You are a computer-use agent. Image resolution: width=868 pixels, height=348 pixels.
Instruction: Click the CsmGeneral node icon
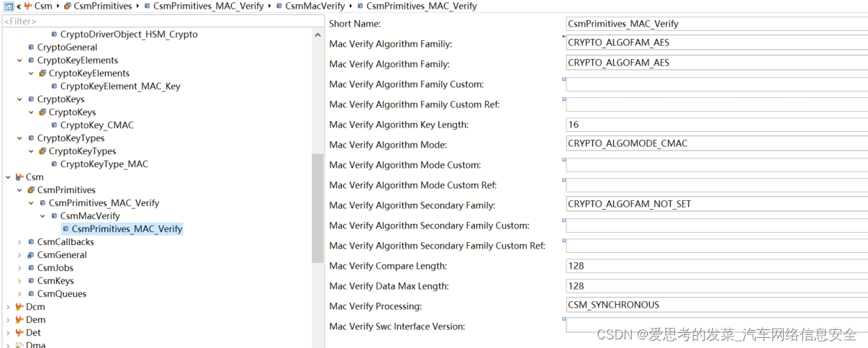tap(31, 255)
